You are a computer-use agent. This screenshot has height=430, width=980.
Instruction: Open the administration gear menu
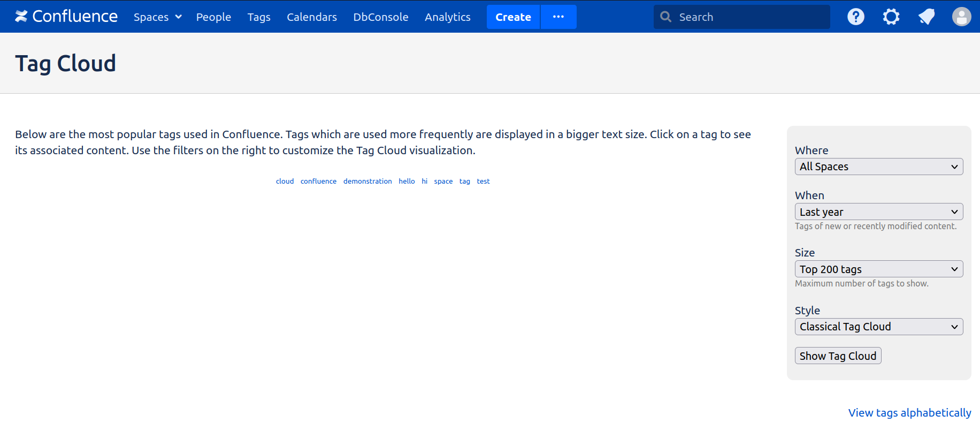pyautogui.click(x=891, y=17)
